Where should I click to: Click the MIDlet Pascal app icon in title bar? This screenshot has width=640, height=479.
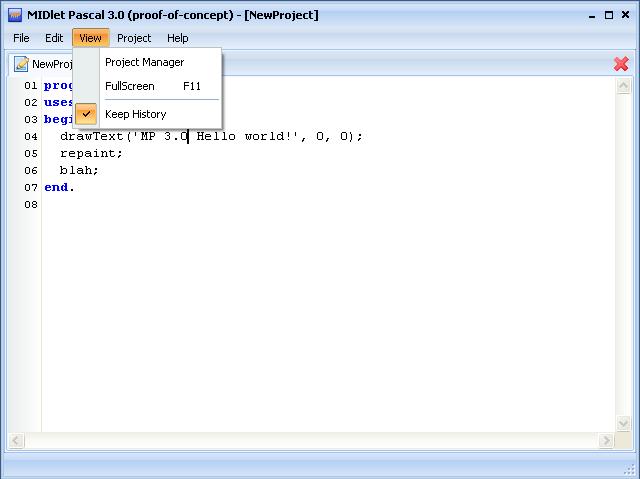(14, 14)
